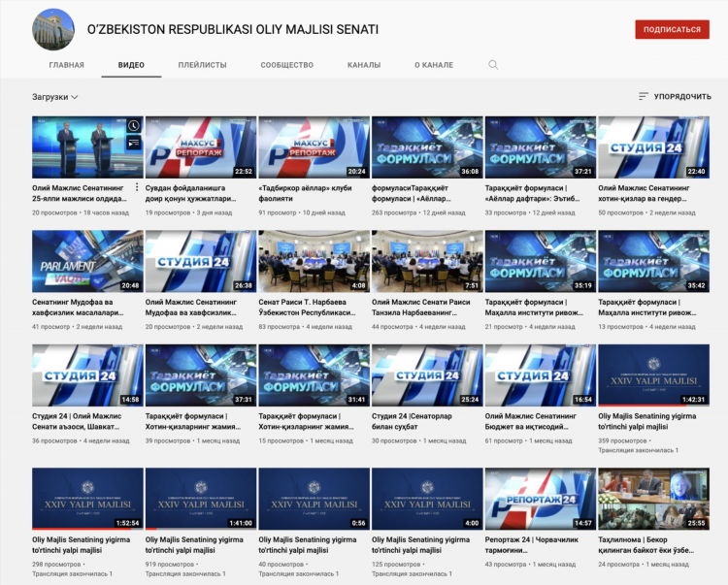Viewport: 728px width, 585px height.
Task: Play Тараққиёт формуласи thumbnail lasting 35:42
Action: point(653,261)
